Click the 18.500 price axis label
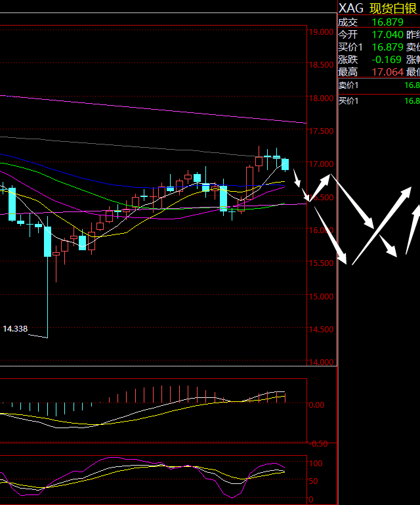This screenshot has width=420, height=505. 321,65
